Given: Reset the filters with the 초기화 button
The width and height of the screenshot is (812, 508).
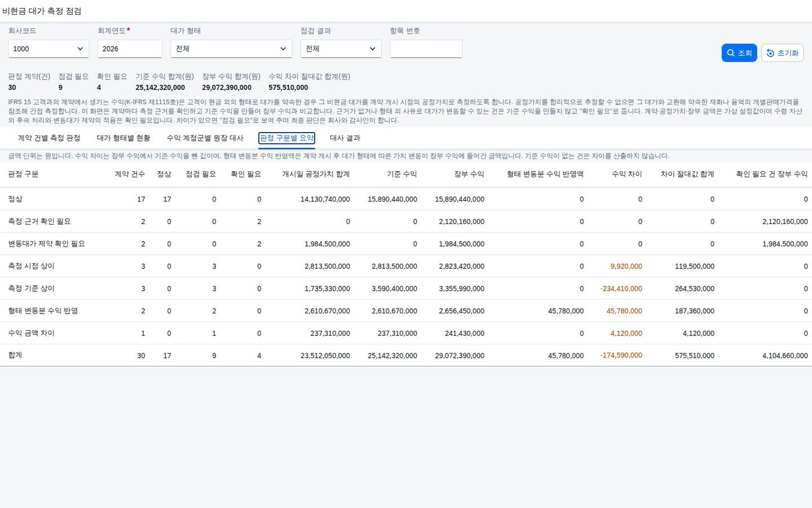Looking at the screenshot, I should [782, 53].
